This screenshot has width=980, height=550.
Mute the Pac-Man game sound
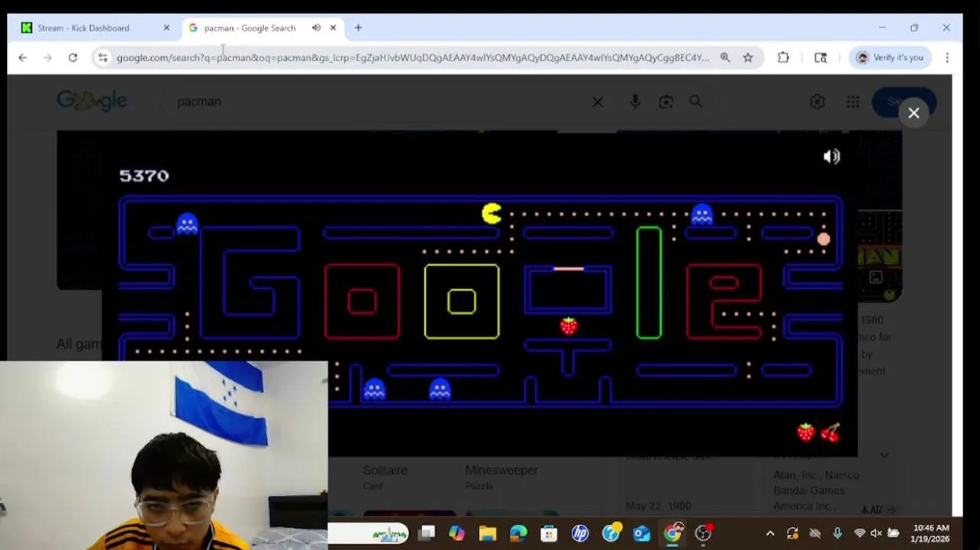point(831,157)
